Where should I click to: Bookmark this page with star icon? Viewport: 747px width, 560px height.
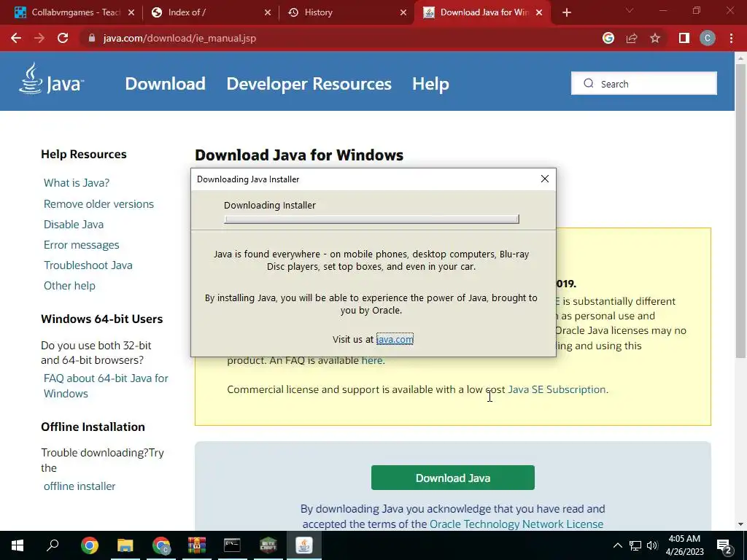[x=655, y=38]
